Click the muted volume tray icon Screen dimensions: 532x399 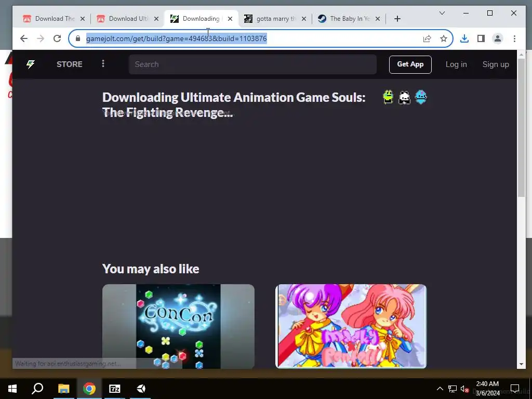465,389
